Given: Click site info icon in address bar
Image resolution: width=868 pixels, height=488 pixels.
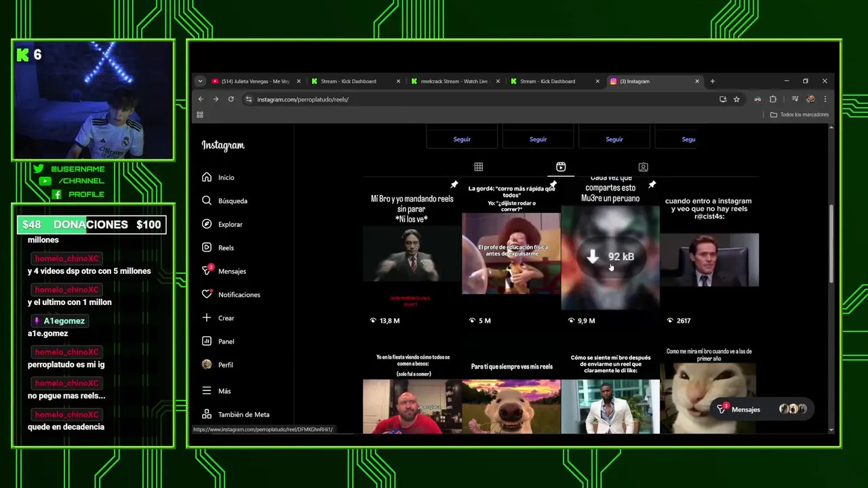Looking at the screenshot, I should [x=249, y=99].
